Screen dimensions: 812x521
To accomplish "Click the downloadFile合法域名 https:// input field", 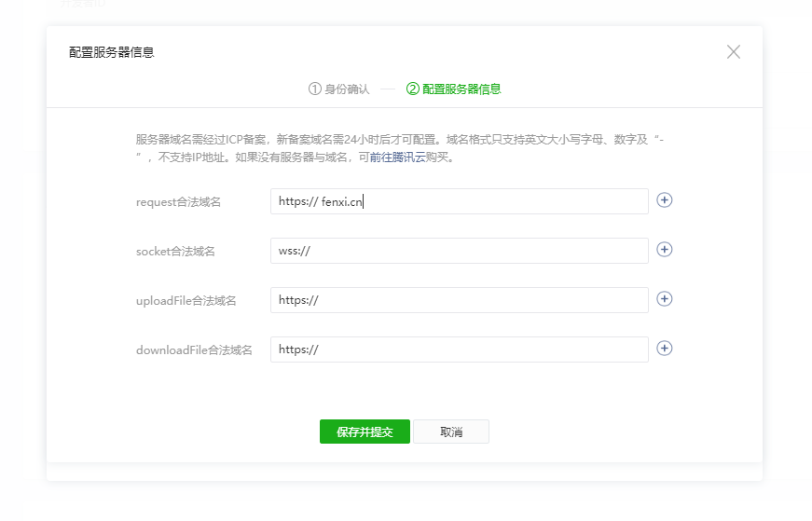I will [459, 350].
